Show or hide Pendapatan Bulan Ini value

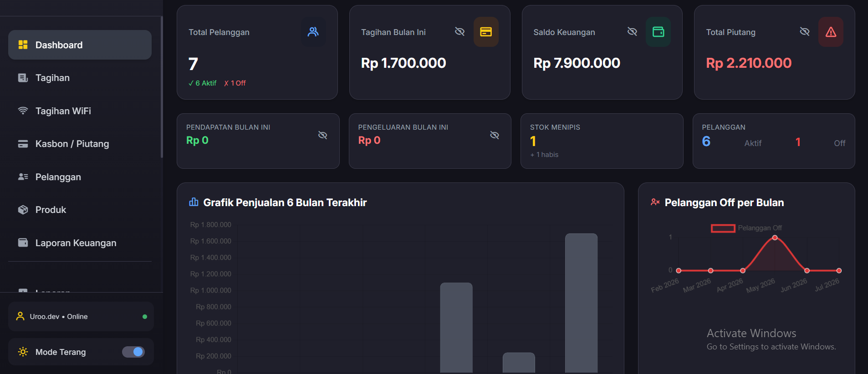(x=323, y=135)
